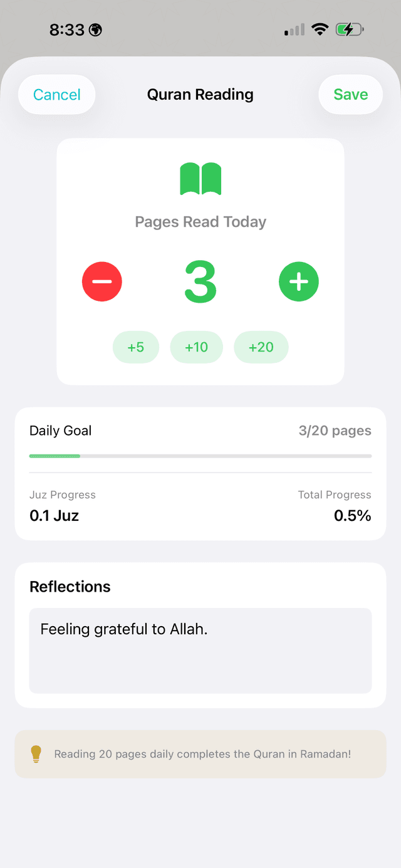Select the Juz Progress value
The height and width of the screenshot is (868, 401).
click(53, 515)
